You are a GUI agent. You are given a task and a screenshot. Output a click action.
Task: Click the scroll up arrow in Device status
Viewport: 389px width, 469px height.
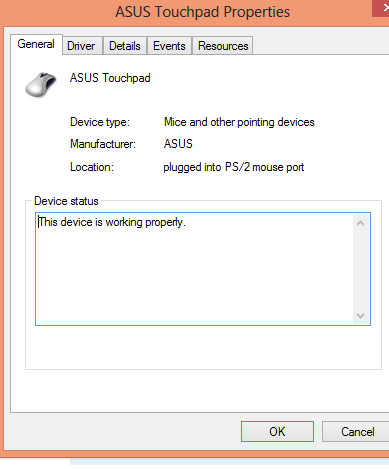[x=360, y=223]
